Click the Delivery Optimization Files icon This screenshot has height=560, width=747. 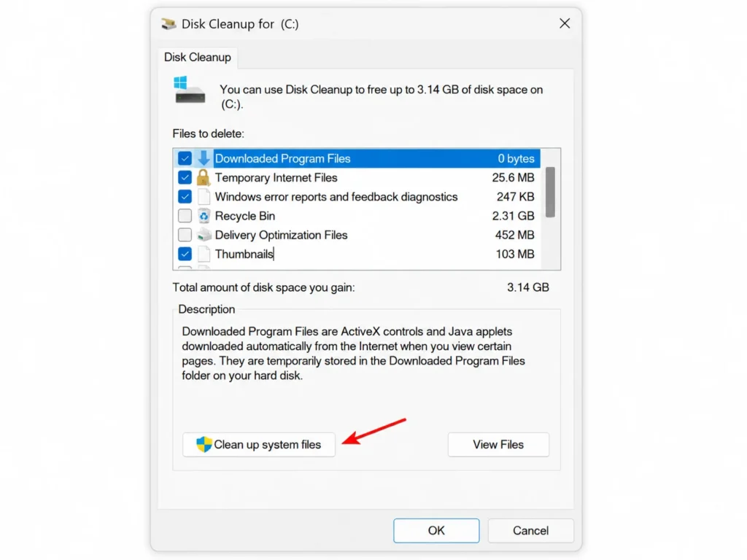click(x=204, y=235)
